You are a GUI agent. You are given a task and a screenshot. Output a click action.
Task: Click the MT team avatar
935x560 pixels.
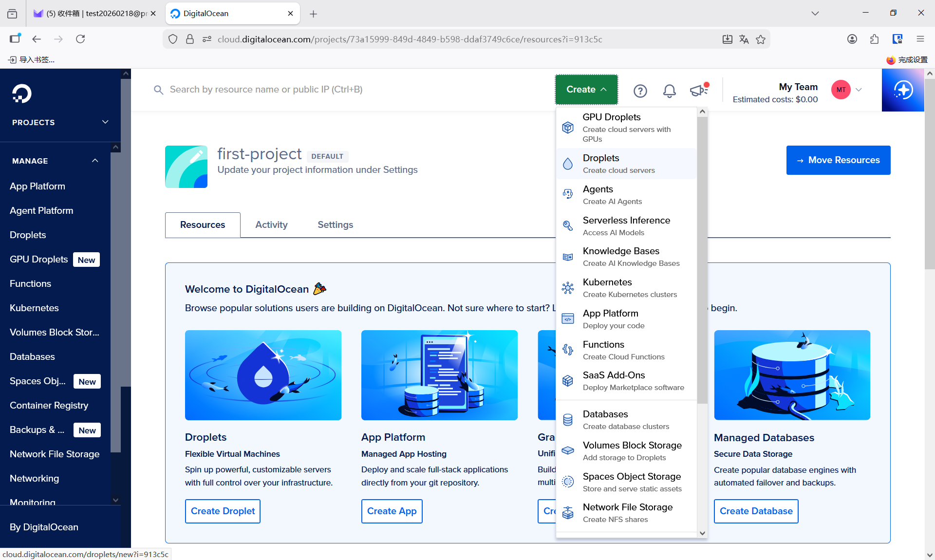tap(841, 90)
